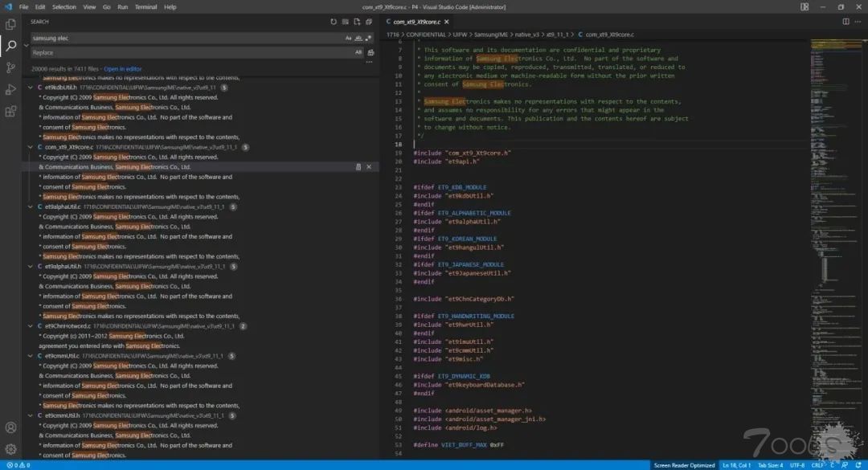Toggle Use Regular Expression option

pos(368,38)
